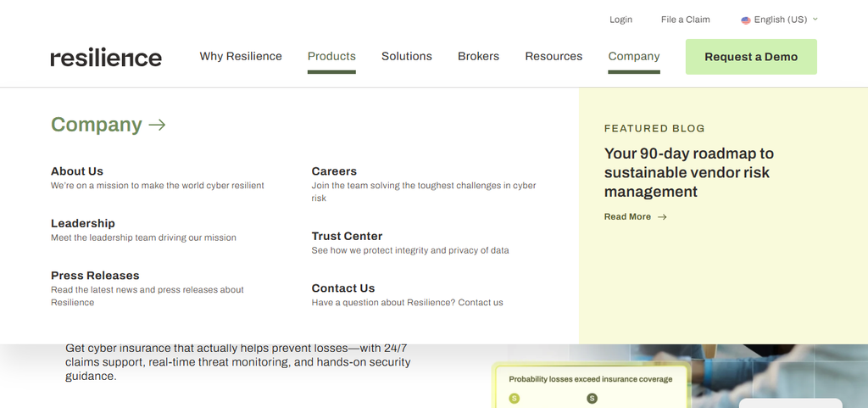Click the Request a Demo button
The height and width of the screenshot is (408, 868).
(x=751, y=57)
